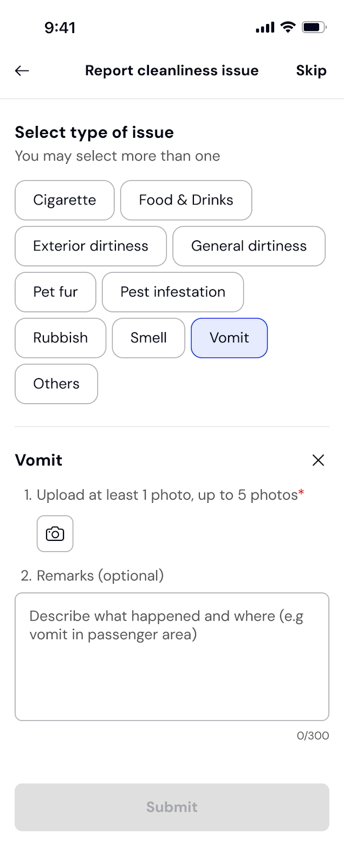Select the Rubbish issue chip
Screen dimensions: 344x868
click(x=60, y=338)
